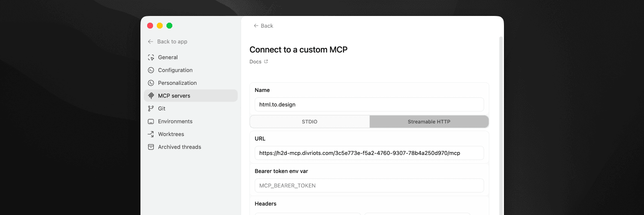Viewport: 644px width, 215px height.
Task: Open the Personalization settings section
Action: (177, 83)
